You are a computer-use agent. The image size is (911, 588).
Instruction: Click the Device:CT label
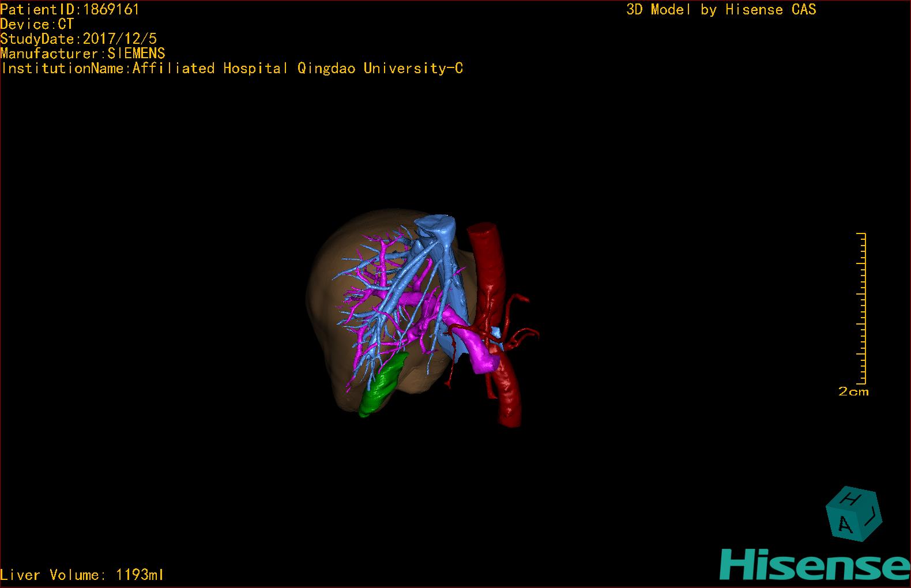(x=37, y=24)
